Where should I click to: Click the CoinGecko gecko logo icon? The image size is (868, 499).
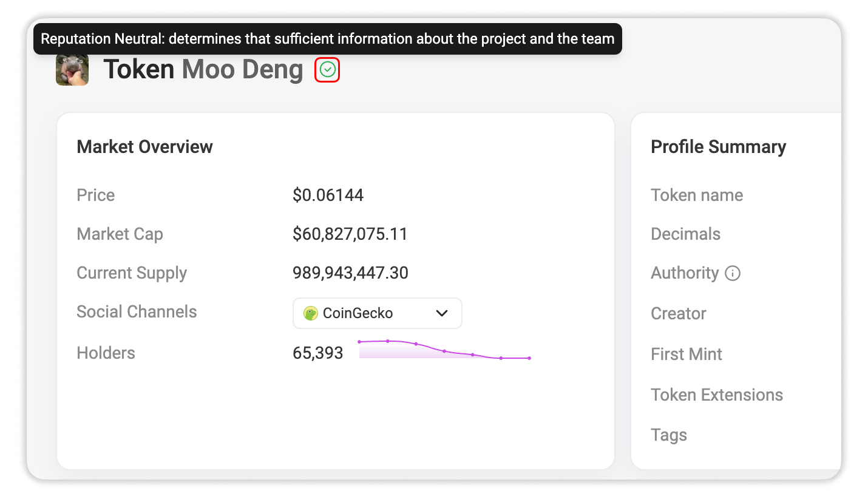pos(311,313)
